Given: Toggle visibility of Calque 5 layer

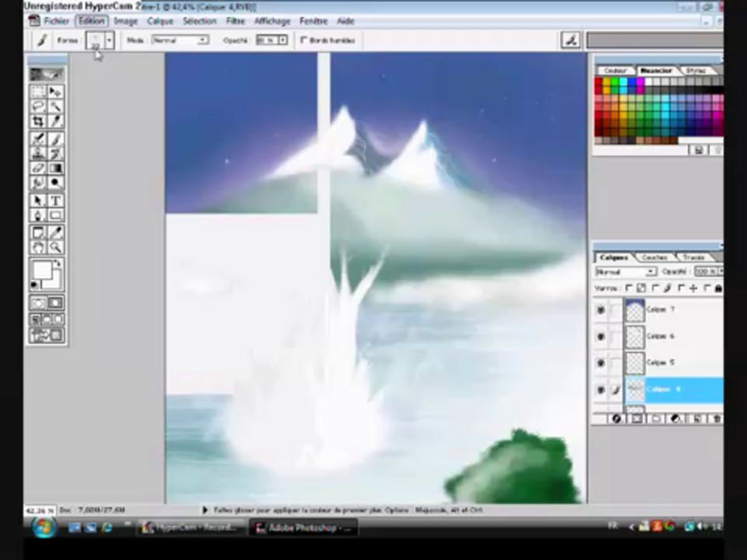Looking at the screenshot, I should tap(600, 363).
